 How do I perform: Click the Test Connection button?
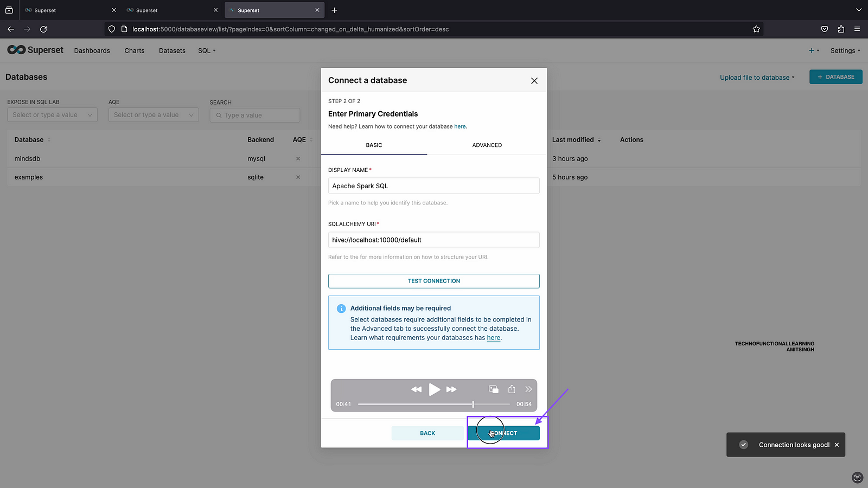(433, 281)
